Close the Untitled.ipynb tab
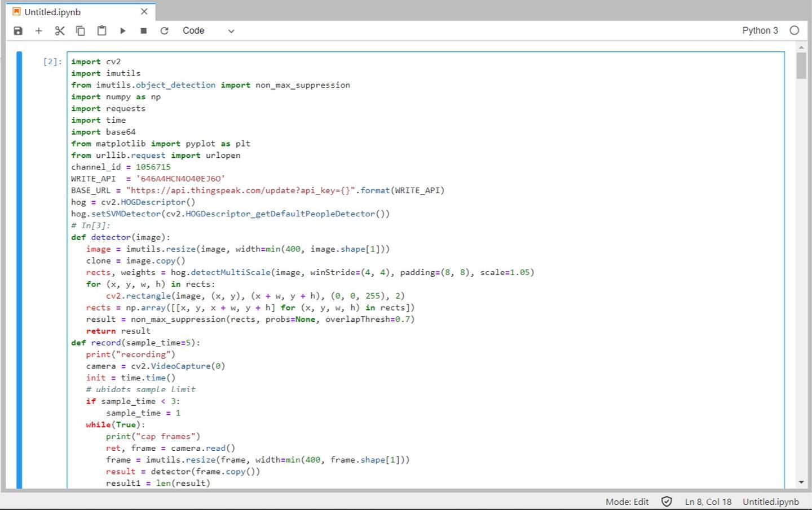The image size is (812, 510). [144, 12]
